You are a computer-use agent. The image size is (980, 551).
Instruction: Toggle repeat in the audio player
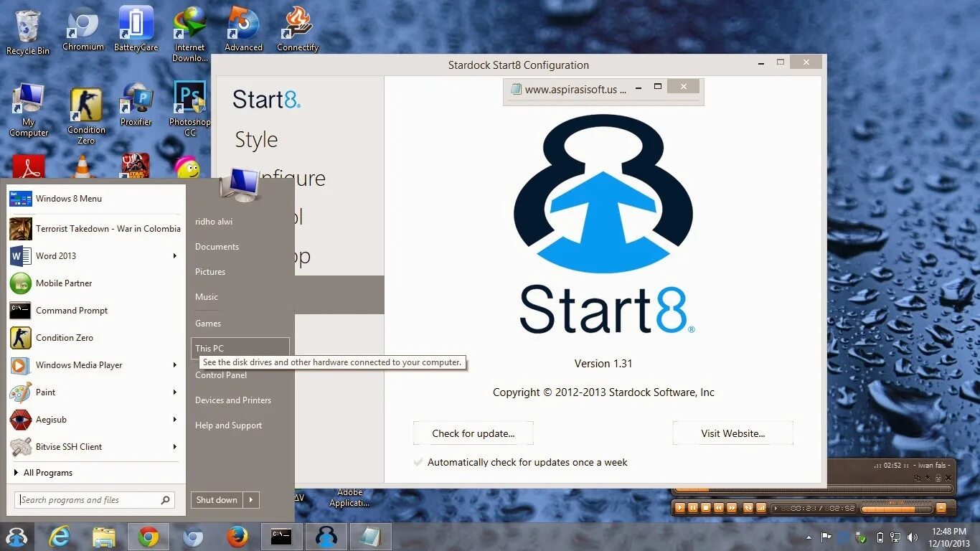[x=748, y=508]
